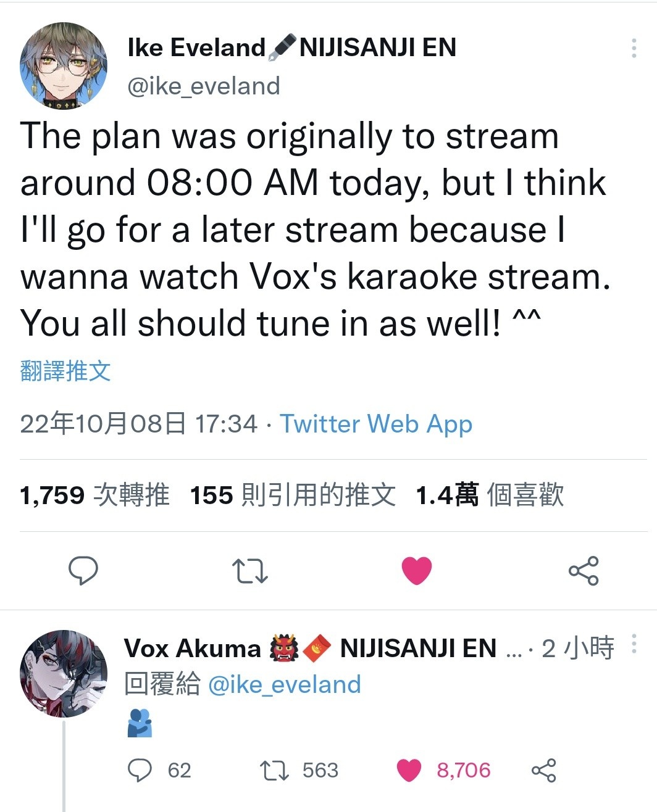Reply to Ike Eveland's tweet

(x=83, y=570)
